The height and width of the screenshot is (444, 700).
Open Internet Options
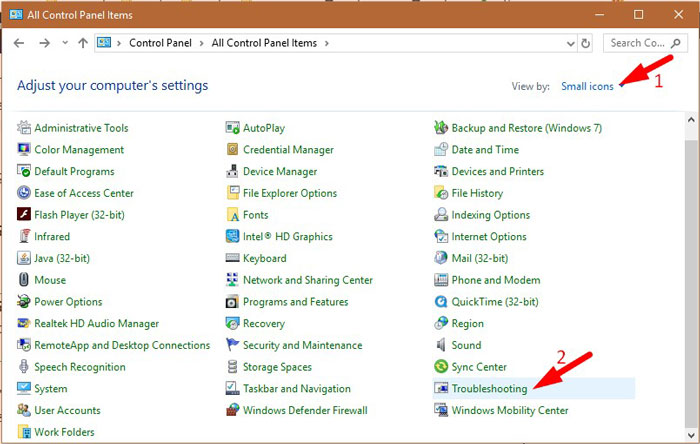coord(489,237)
